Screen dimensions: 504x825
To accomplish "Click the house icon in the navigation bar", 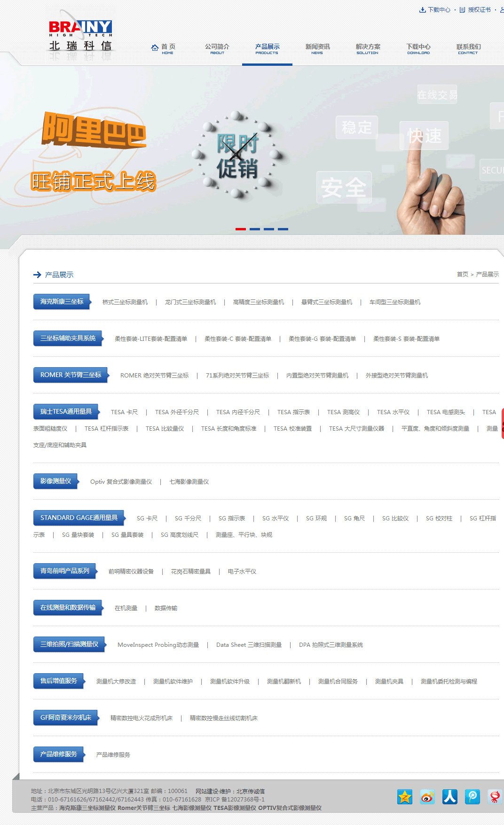I will click(x=155, y=47).
